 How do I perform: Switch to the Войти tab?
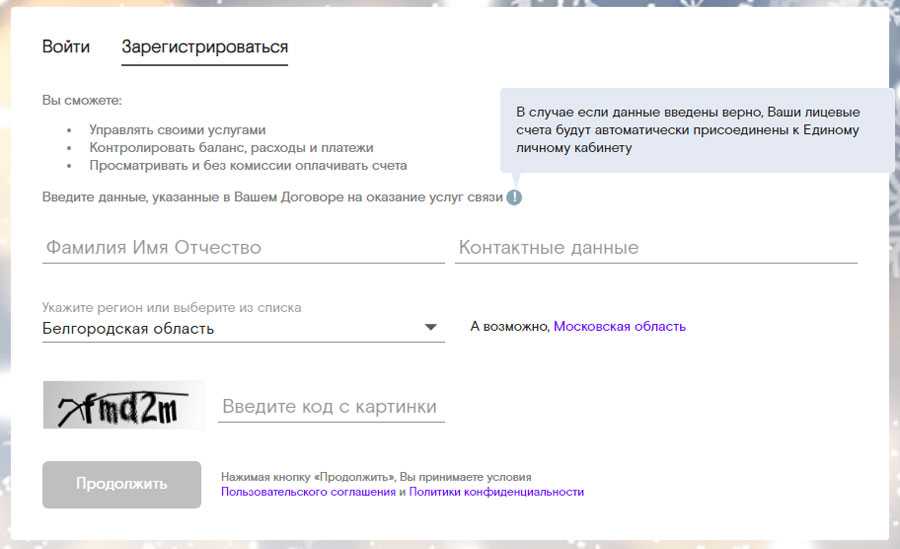click(66, 47)
